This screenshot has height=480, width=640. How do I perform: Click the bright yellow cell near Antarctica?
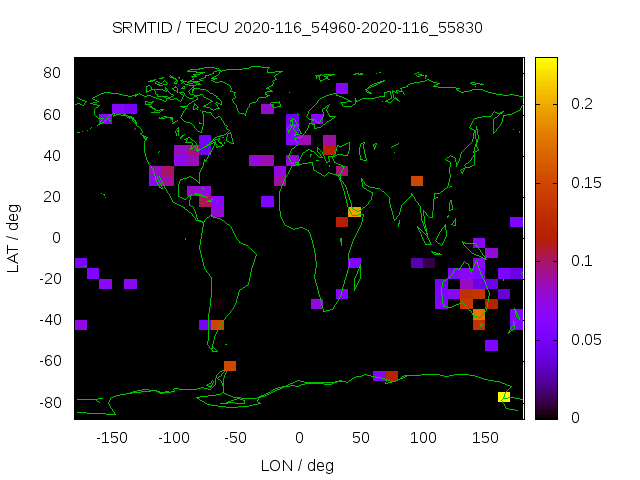coord(504,397)
